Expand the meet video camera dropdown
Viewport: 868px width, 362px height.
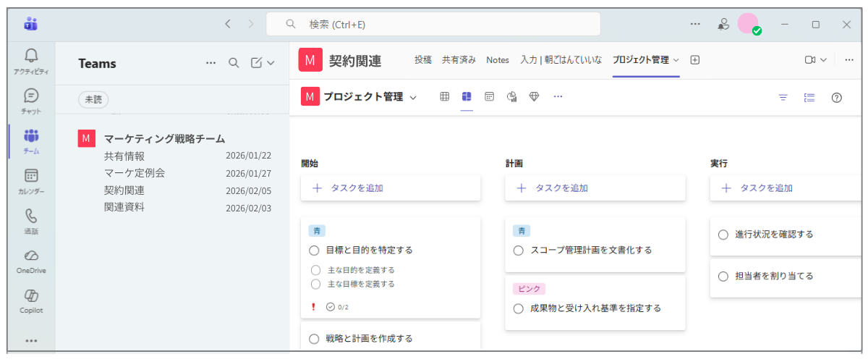(823, 60)
